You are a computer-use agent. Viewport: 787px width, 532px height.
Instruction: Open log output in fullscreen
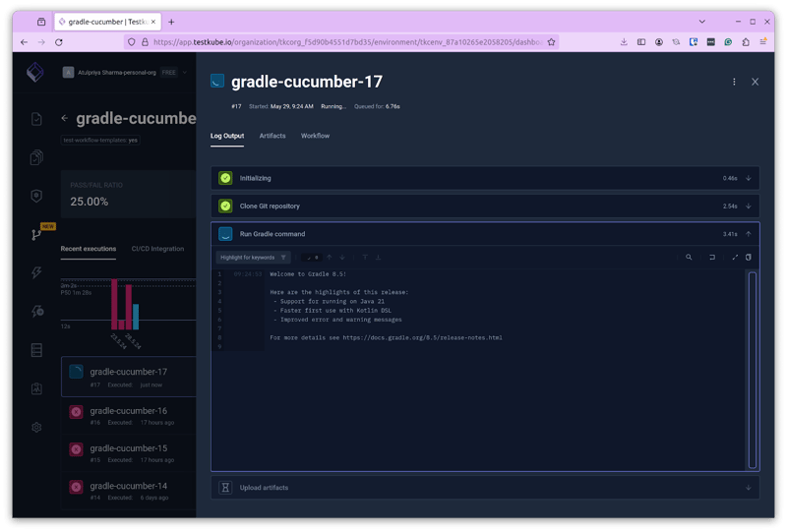[x=735, y=258]
